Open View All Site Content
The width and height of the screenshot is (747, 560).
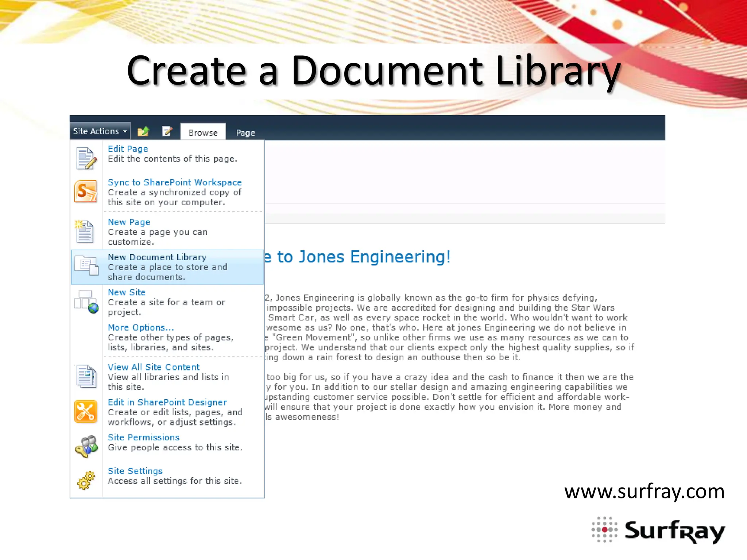tap(154, 367)
